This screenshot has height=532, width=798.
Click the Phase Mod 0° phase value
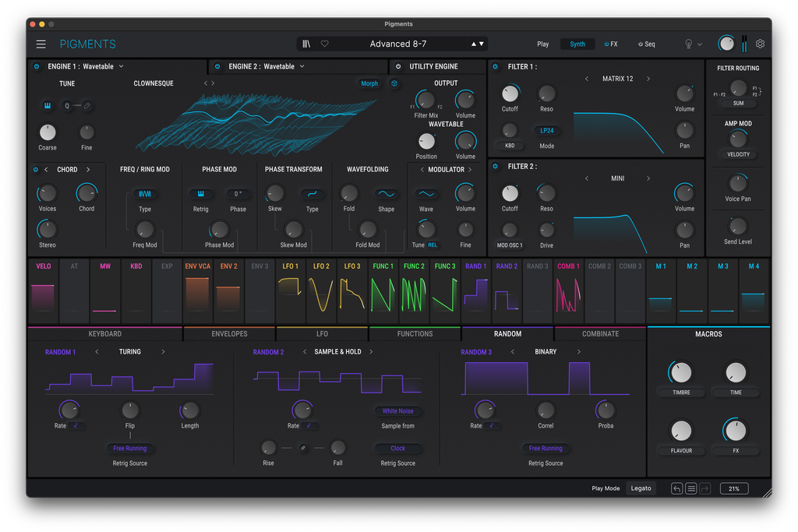tap(238, 194)
